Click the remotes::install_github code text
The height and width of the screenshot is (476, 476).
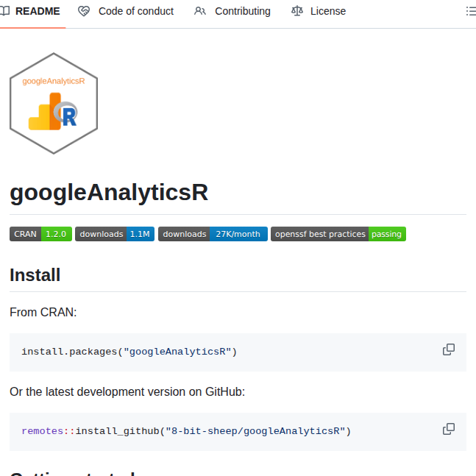pyautogui.click(x=186, y=431)
